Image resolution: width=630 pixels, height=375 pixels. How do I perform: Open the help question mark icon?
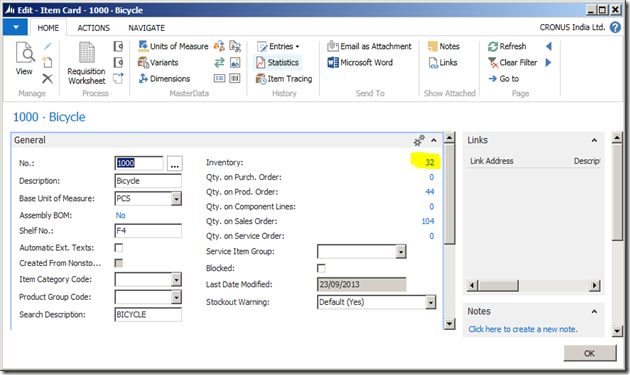(x=615, y=27)
